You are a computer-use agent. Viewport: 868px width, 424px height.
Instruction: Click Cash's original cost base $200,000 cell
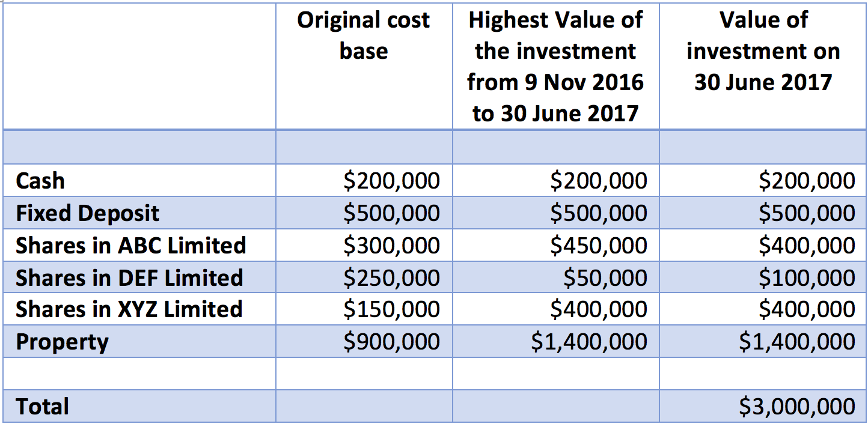pyautogui.click(x=391, y=181)
